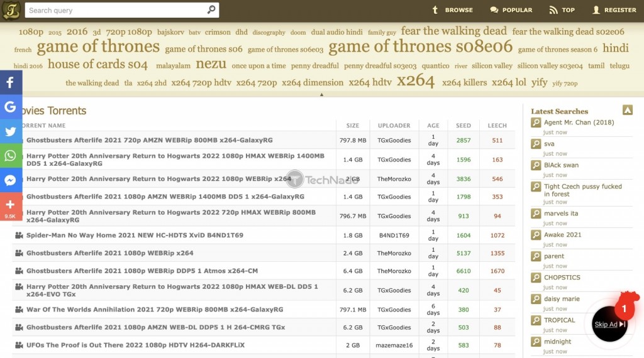The height and width of the screenshot is (358, 644).
Task: Select size cell '797.1 MB'
Action: coord(352,310)
